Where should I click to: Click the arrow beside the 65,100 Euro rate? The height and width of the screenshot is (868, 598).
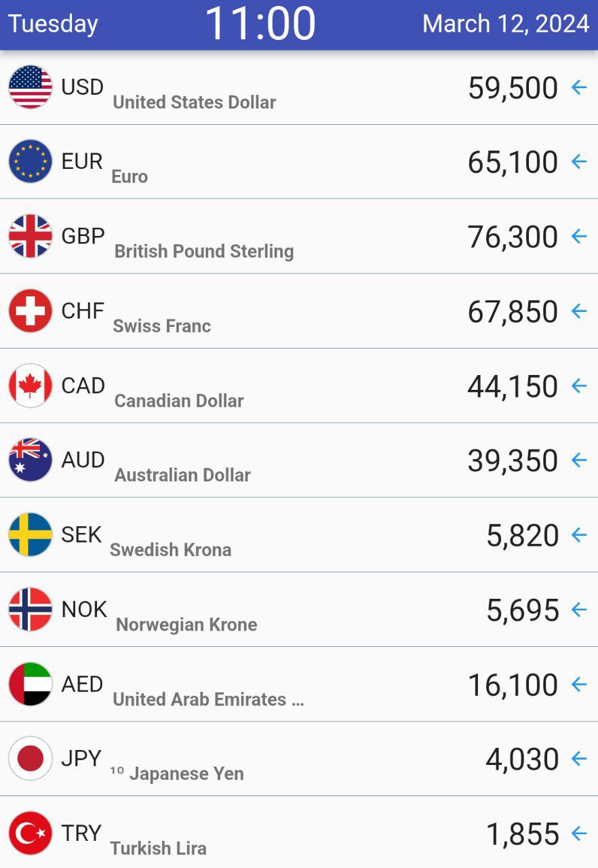pyautogui.click(x=579, y=162)
